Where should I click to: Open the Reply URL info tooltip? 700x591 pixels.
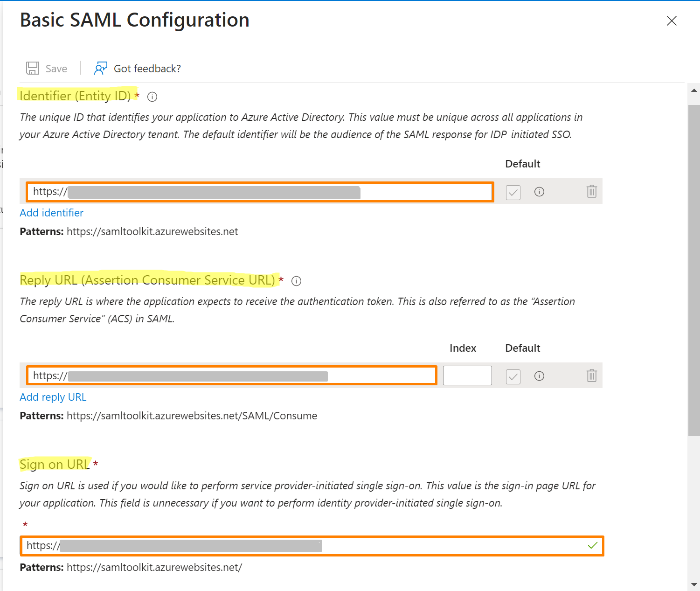pos(297,281)
